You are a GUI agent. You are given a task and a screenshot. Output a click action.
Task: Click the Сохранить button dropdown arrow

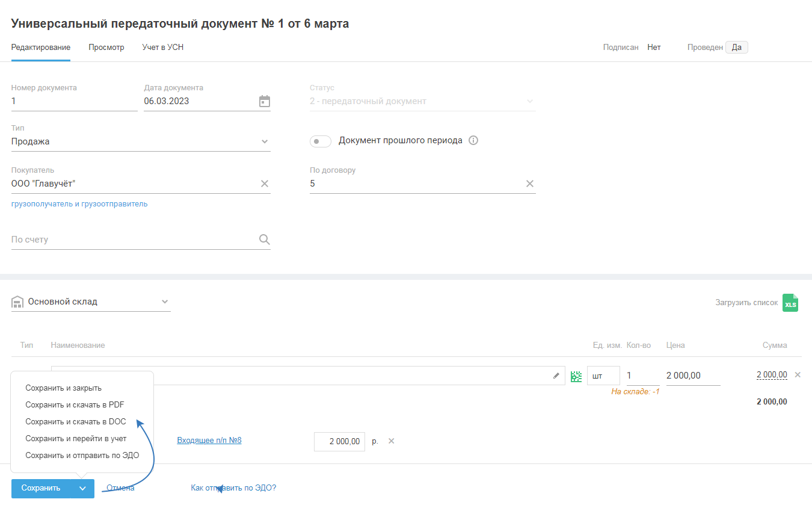point(82,489)
